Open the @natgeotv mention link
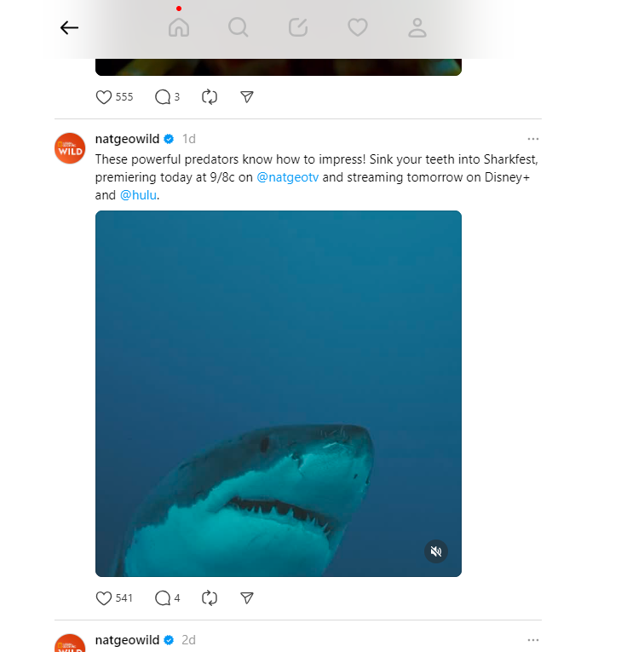Image resolution: width=644 pixels, height=652 pixels. [x=288, y=177]
